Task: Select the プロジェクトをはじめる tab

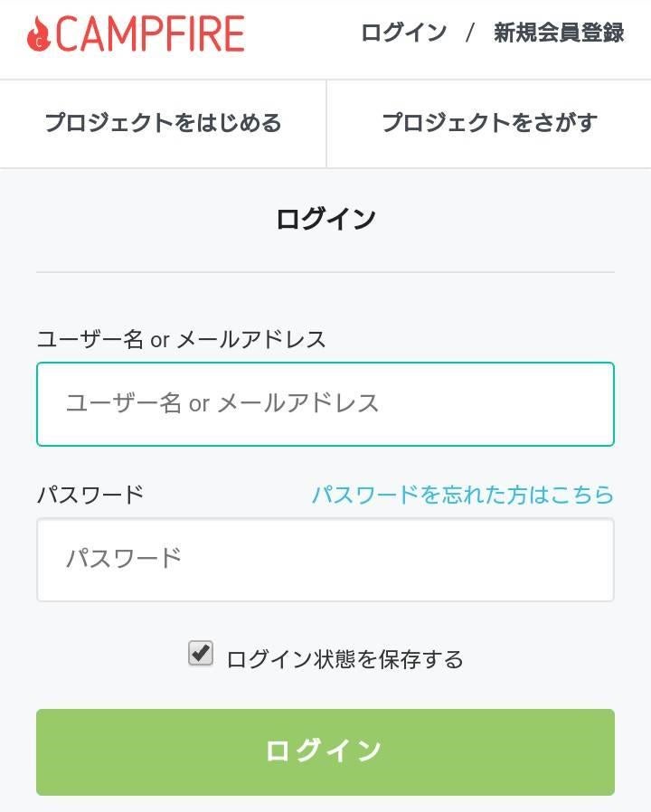Action: pyautogui.click(x=163, y=123)
